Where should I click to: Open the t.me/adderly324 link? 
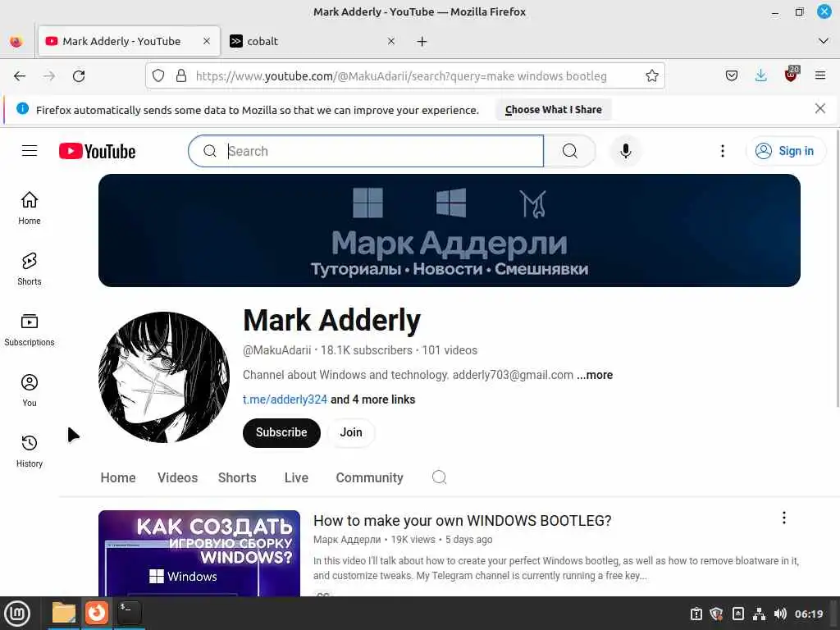pos(285,399)
